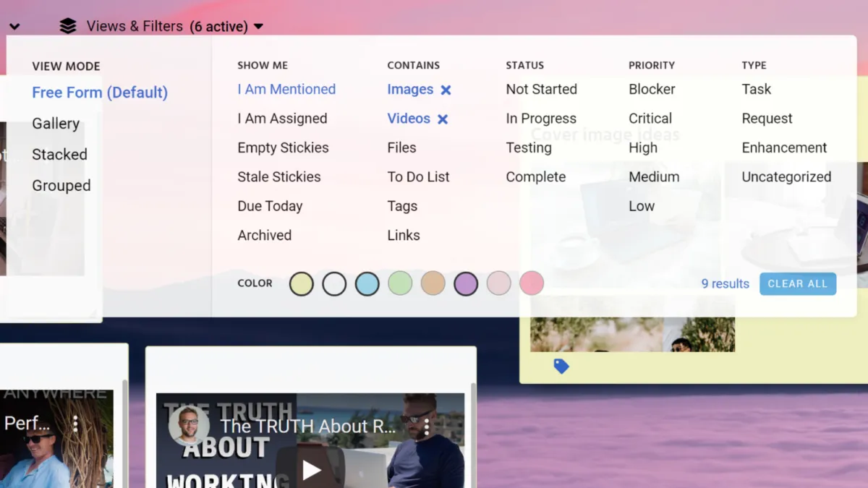Switch to Gallery view mode
Image resolution: width=868 pixels, height=488 pixels.
click(x=56, y=124)
